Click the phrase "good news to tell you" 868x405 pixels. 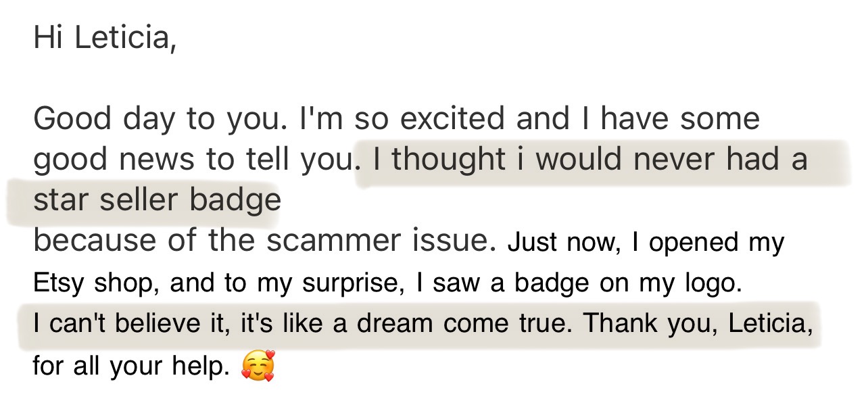[193, 161]
